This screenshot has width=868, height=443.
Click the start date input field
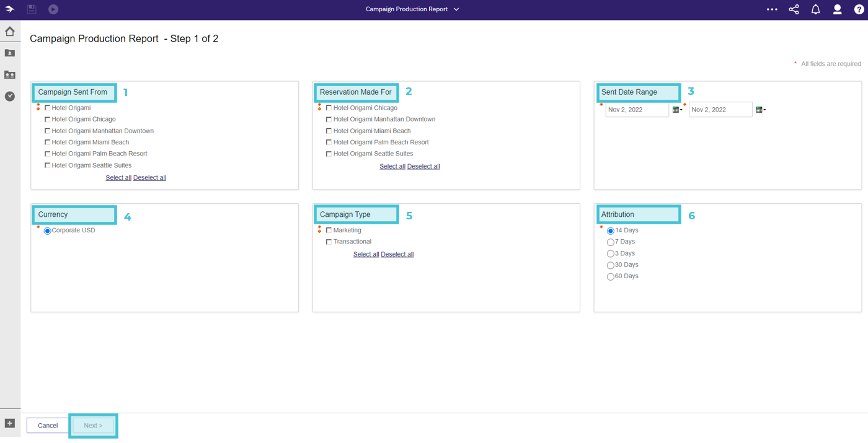coord(637,110)
